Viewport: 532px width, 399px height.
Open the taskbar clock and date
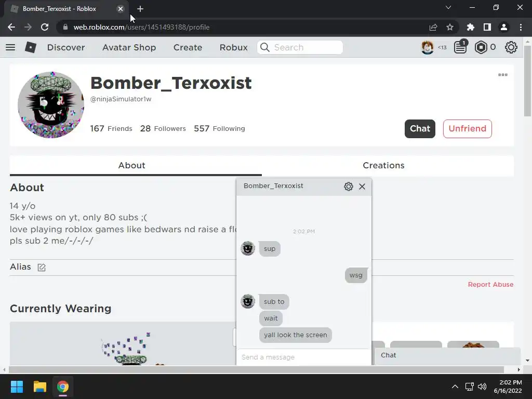508,387
